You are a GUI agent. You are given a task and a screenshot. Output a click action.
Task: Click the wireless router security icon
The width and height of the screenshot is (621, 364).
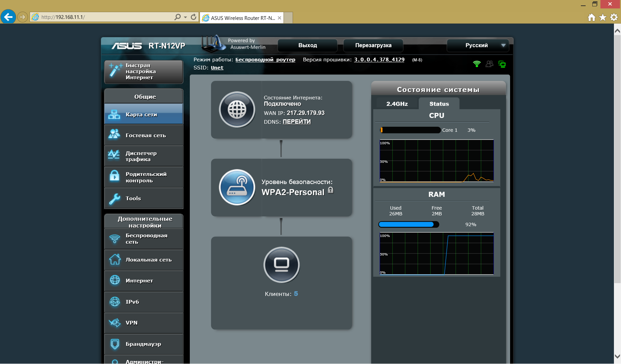tap(237, 187)
